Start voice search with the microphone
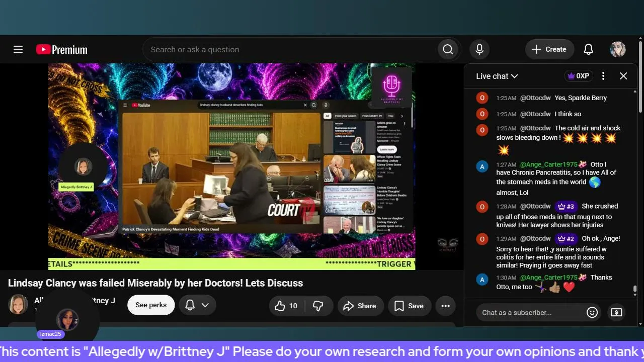644x362 pixels. (x=479, y=49)
